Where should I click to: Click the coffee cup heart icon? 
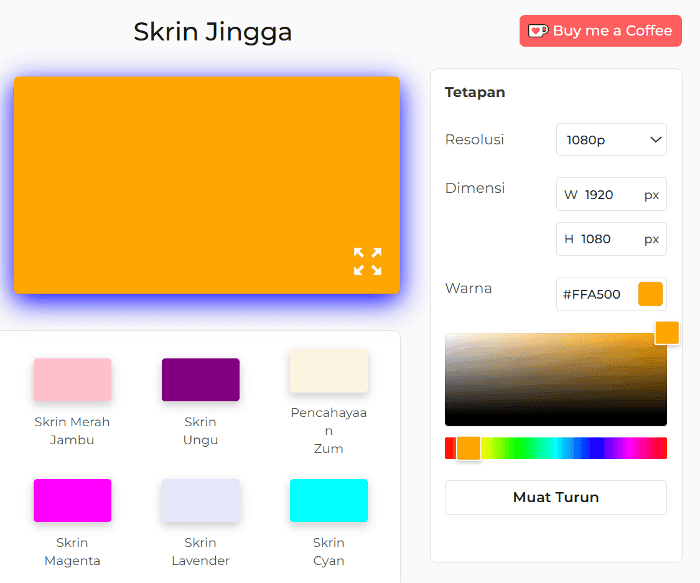(538, 31)
